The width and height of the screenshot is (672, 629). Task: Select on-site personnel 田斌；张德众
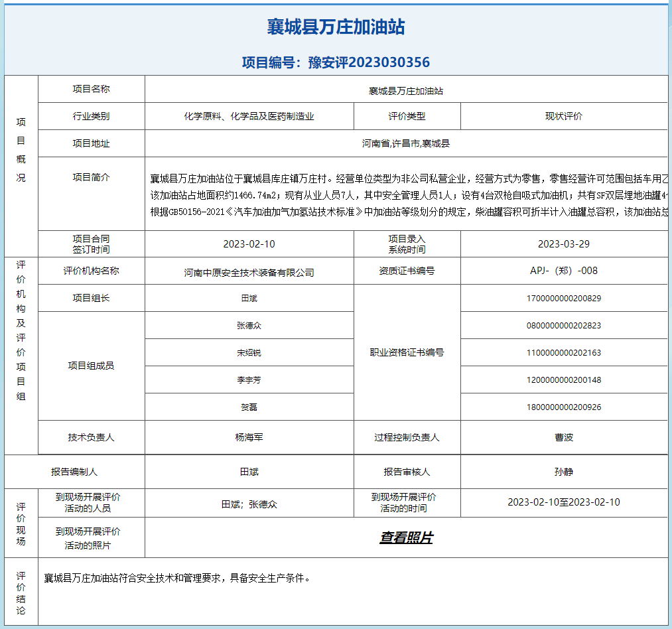[249, 504]
